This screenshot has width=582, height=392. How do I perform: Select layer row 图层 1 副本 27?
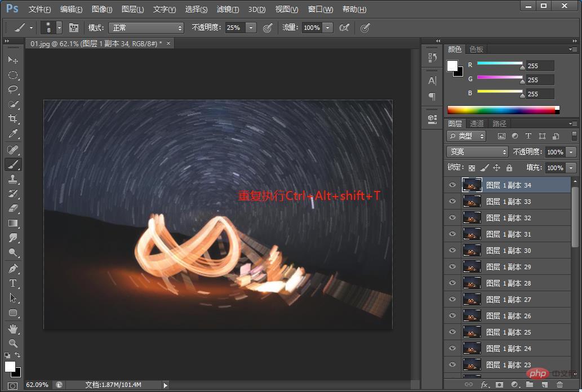tap(508, 299)
